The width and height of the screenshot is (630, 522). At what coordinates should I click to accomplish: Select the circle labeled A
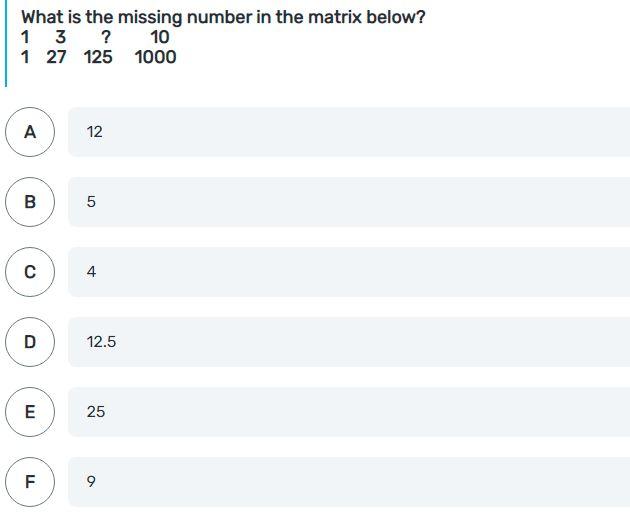(30, 132)
